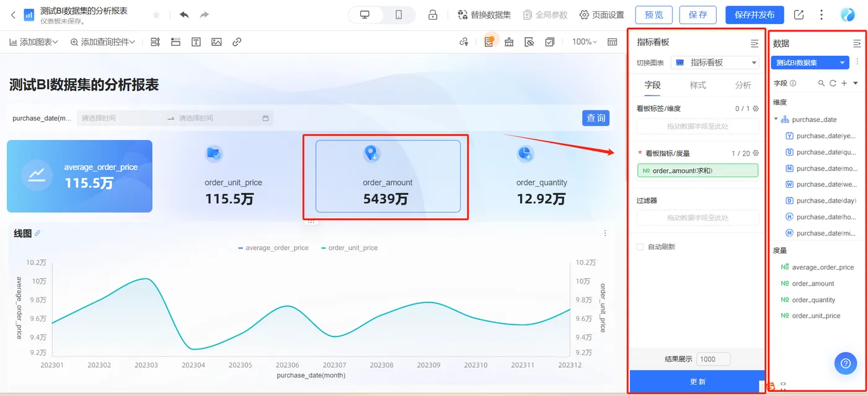Open the 切换图表 chart type dropdown
Screen dimensions: 868x396
pos(715,63)
